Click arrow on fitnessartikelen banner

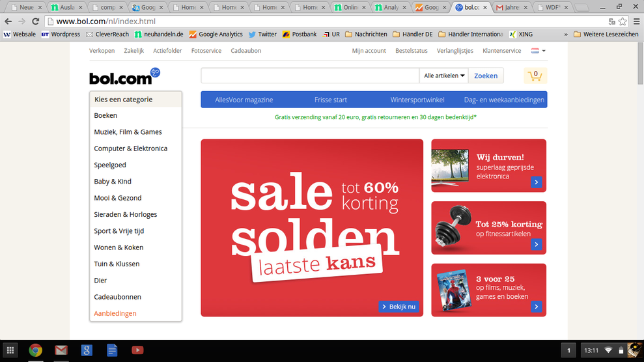click(x=536, y=245)
